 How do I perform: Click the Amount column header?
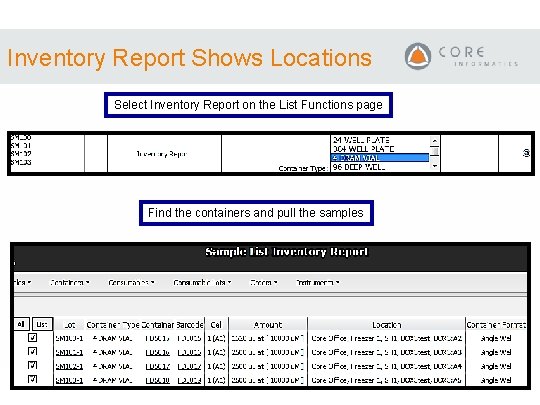(268, 325)
